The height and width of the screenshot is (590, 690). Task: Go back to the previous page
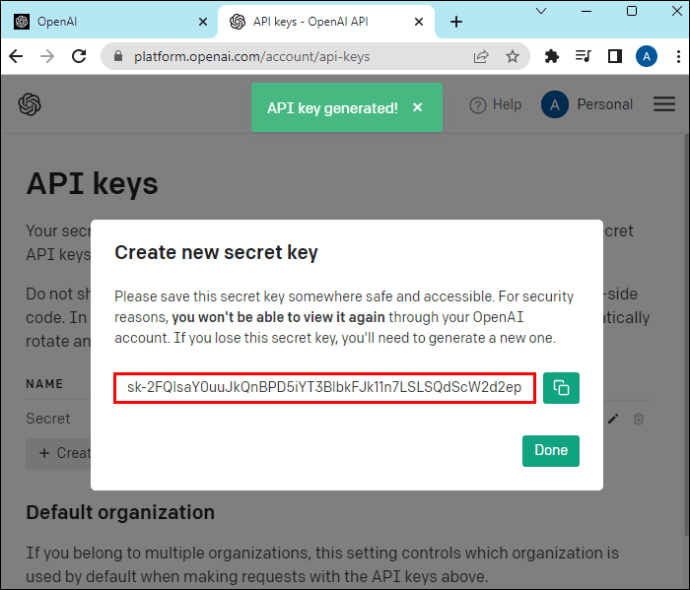(x=16, y=57)
